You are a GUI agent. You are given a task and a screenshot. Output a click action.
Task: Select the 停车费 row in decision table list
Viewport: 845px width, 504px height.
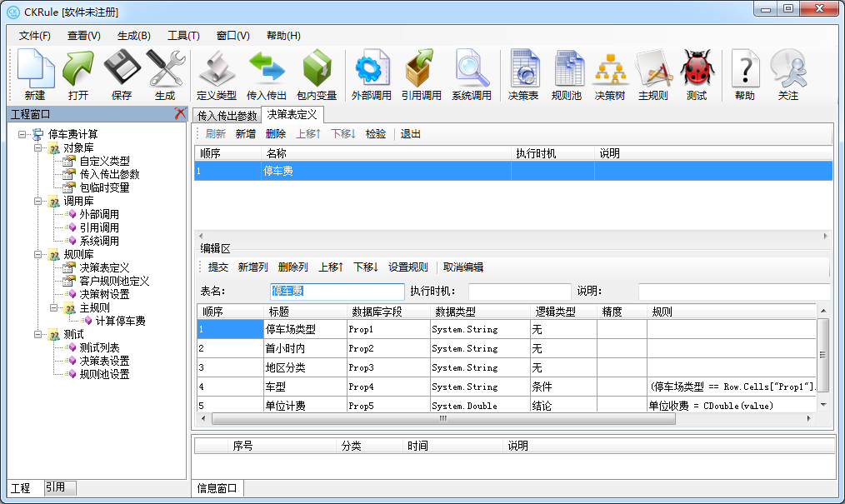pos(513,172)
